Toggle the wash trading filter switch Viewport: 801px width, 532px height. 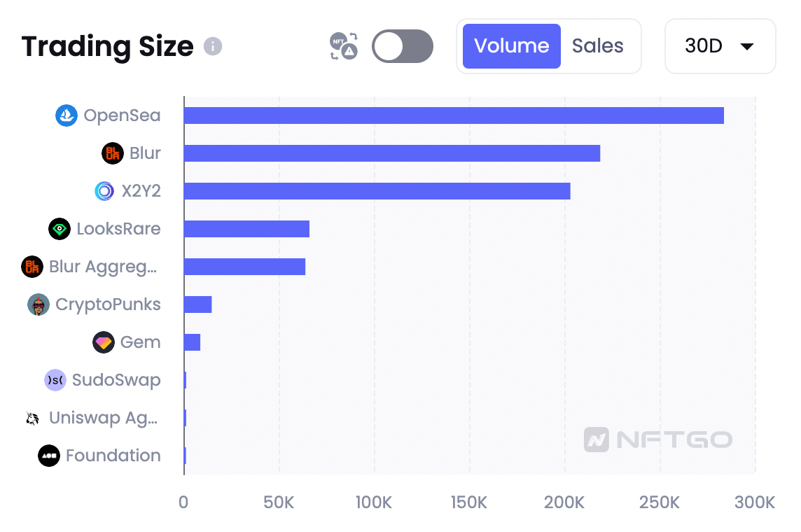pyautogui.click(x=403, y=46)
